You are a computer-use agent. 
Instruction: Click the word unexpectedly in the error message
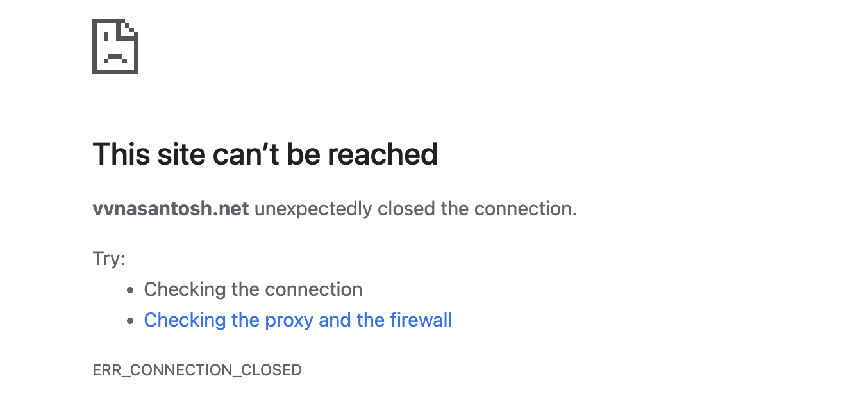coord(313,209)
